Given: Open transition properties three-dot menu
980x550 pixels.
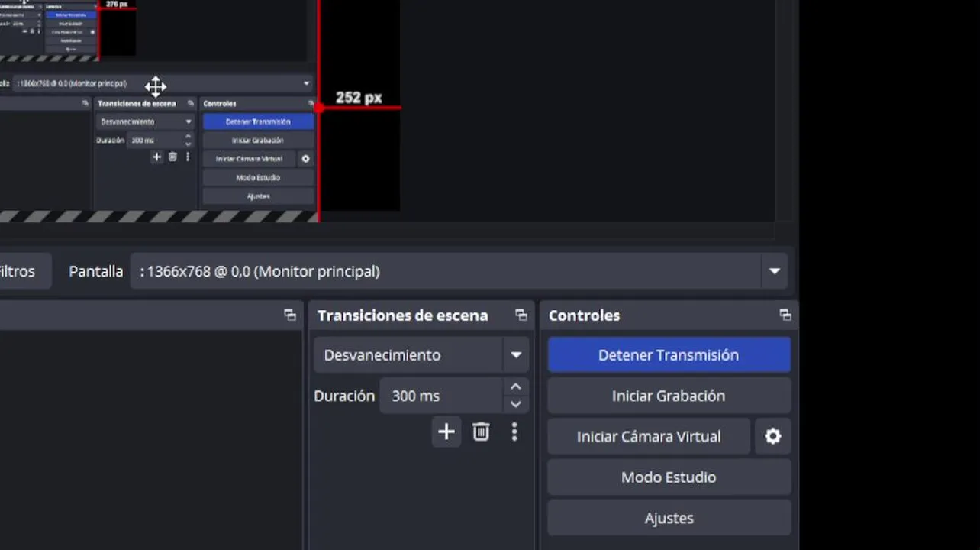Looking at the screenshot, I should pos(514,432).
